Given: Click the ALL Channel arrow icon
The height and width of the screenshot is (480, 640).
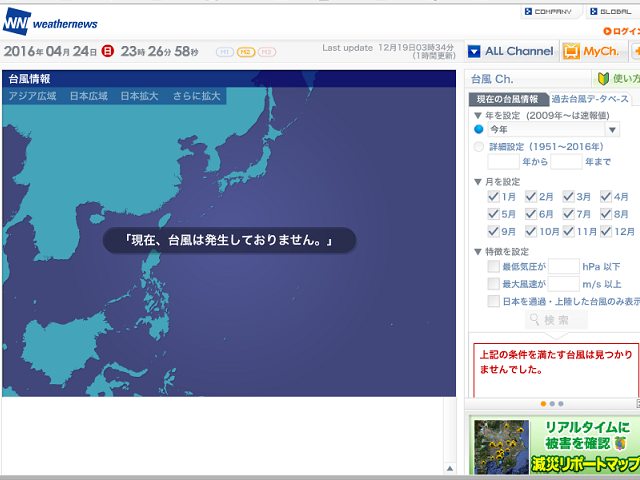Looking at the screenshot, I should tap(474, 51).
